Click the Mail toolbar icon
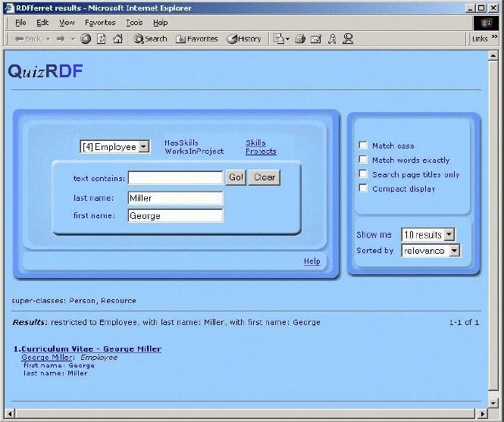This screenshot has height=422, width=504. (x=316, y=39)
